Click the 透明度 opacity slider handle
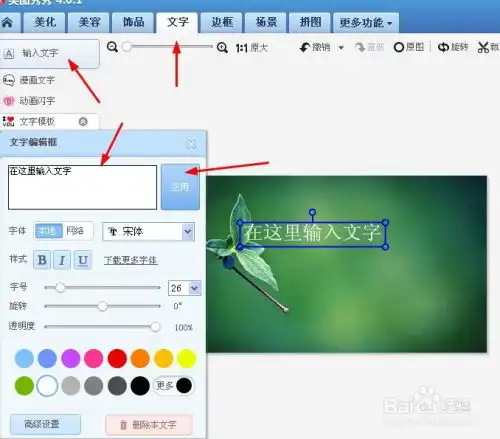 155,327
